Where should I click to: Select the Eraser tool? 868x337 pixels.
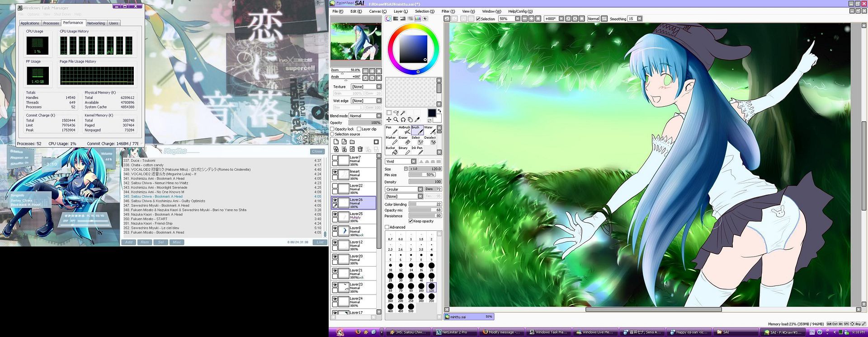tap(404, 140)
